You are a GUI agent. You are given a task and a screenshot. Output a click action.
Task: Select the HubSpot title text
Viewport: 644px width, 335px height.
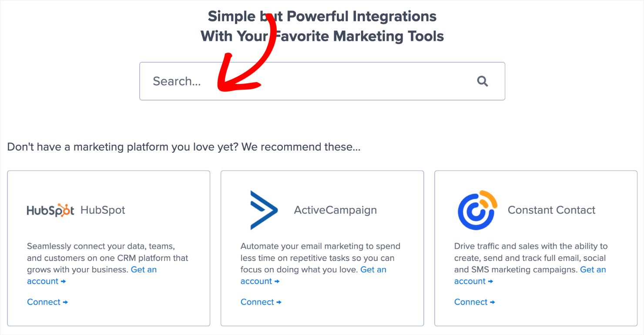click(103, 210)
